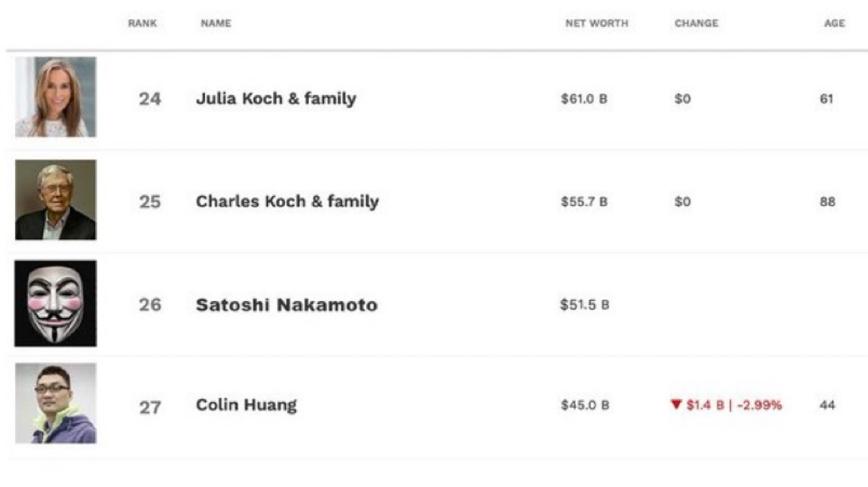Sort by the NAME column header

[216, 23]
